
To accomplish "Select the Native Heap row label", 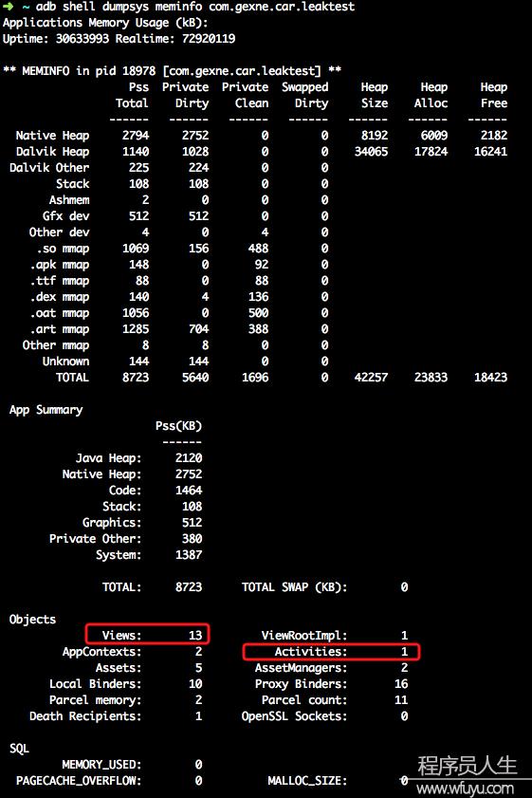I will coord(52,136).
